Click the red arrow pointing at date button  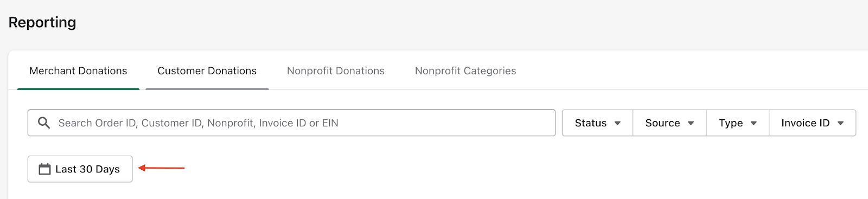(161, 168)
